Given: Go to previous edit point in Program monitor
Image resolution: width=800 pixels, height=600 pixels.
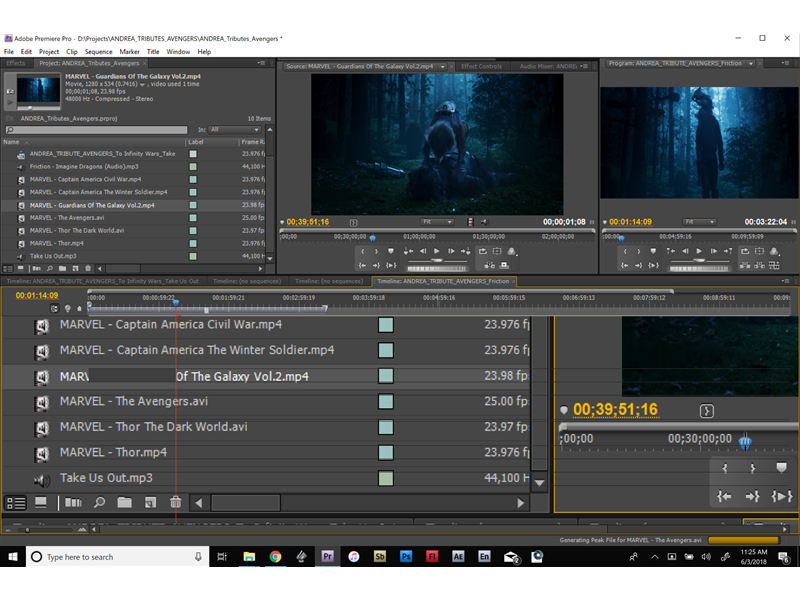Looking at the screenshot, I should pyautogui.click(x=670, y=251).
